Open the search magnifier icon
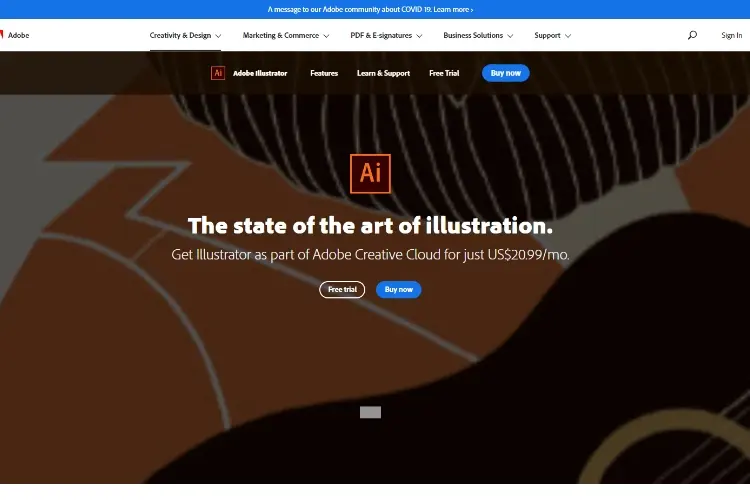750x500 pixels. click(692, 35)
